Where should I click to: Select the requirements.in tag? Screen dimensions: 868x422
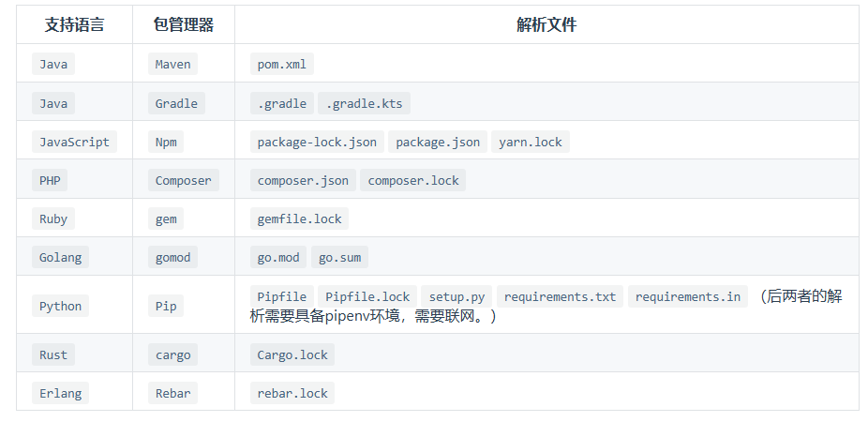point(688,296)
